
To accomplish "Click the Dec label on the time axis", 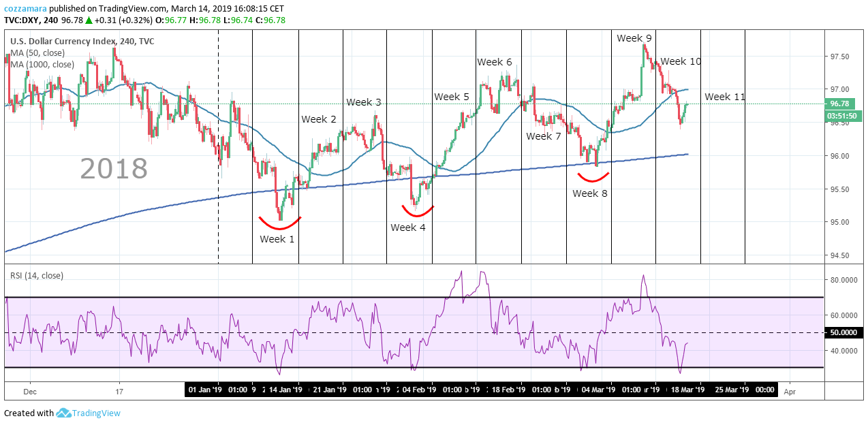I will pos(29,392).
